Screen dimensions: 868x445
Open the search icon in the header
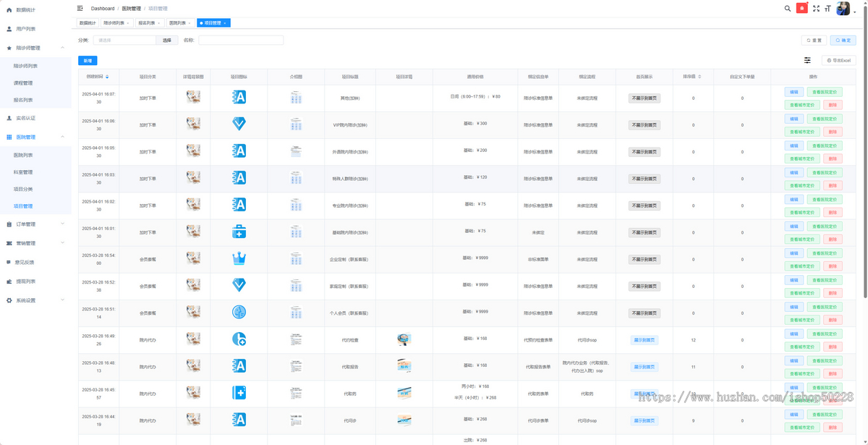[x=788, y=9]
